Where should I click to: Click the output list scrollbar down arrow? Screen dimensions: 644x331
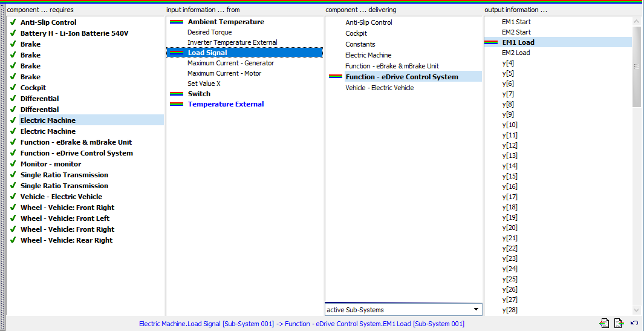636,310
